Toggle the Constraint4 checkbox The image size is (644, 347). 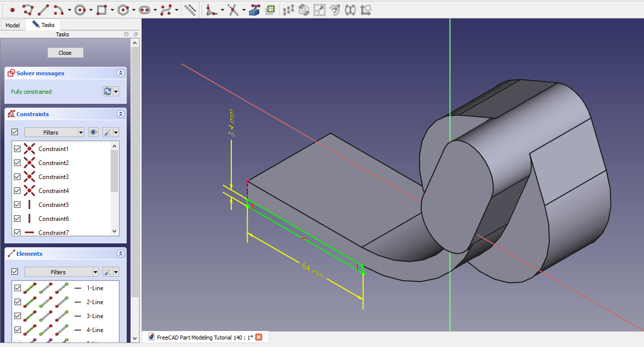[17, 191]
